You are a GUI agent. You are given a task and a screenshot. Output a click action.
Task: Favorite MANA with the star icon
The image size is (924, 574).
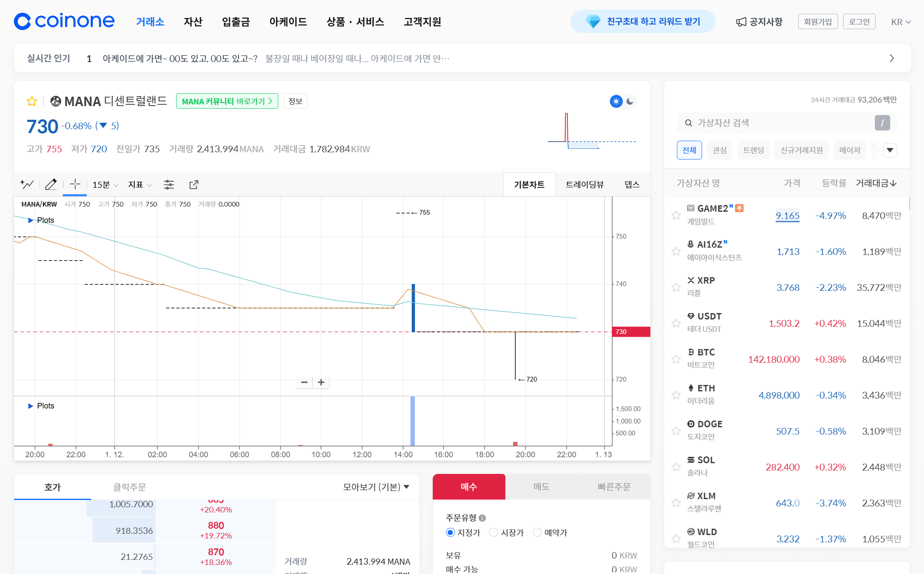tap(32, 101)
